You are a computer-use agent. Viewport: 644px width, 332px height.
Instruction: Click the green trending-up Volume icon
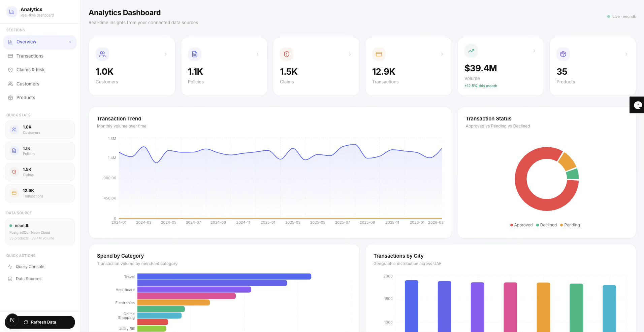471,50
